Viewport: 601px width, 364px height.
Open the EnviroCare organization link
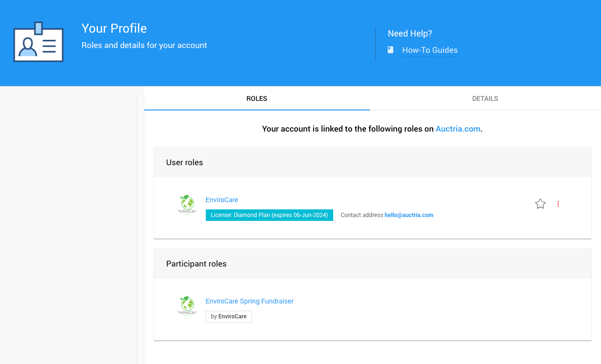click(x=222, y=200)
